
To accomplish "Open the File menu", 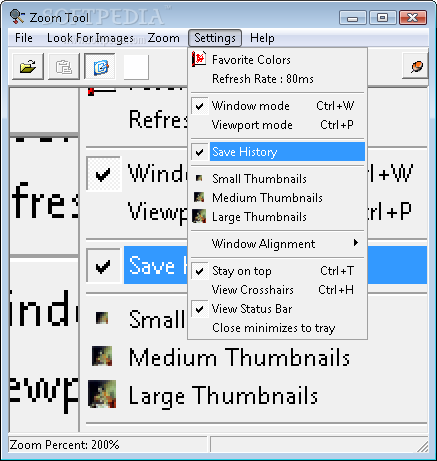I will coord(24,38).
